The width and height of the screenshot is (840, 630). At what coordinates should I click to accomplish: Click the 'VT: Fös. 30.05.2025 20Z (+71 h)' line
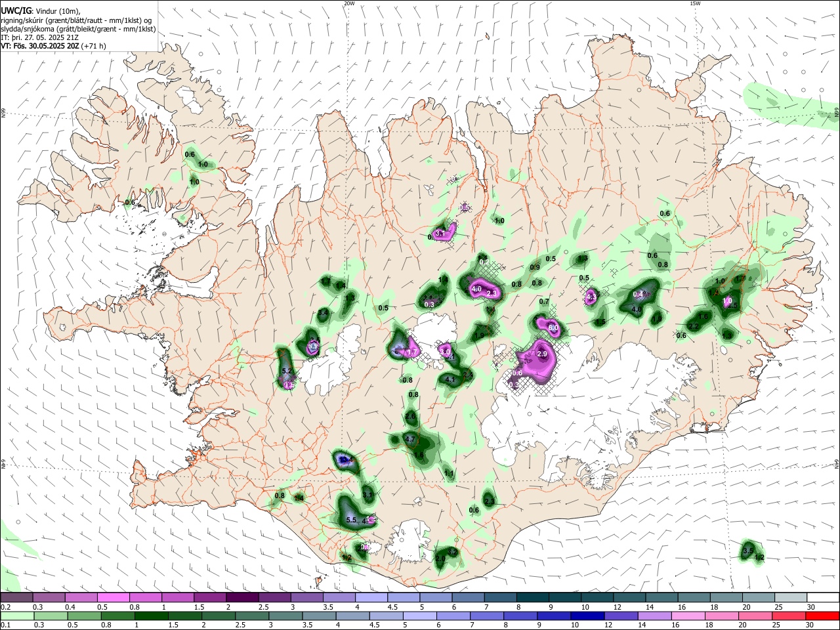point(53,46)
